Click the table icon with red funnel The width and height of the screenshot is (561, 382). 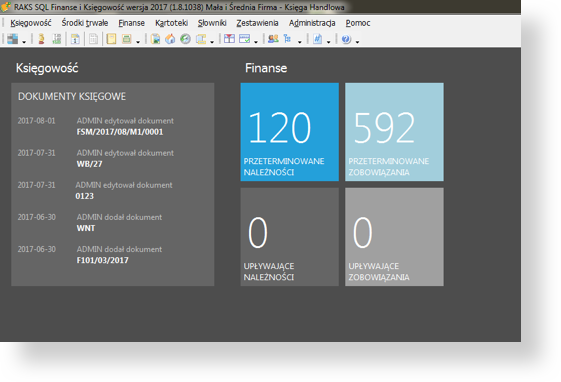[229, 39]
